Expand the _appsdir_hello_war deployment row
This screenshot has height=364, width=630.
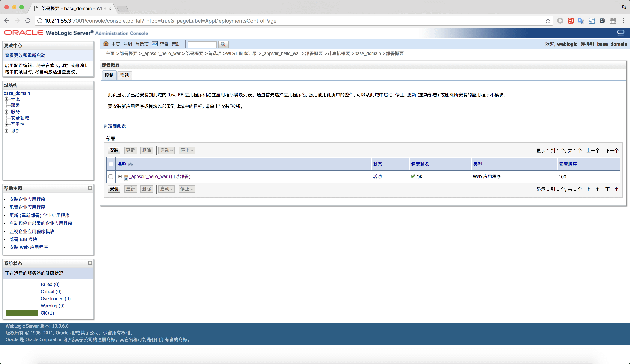[120, 176]
